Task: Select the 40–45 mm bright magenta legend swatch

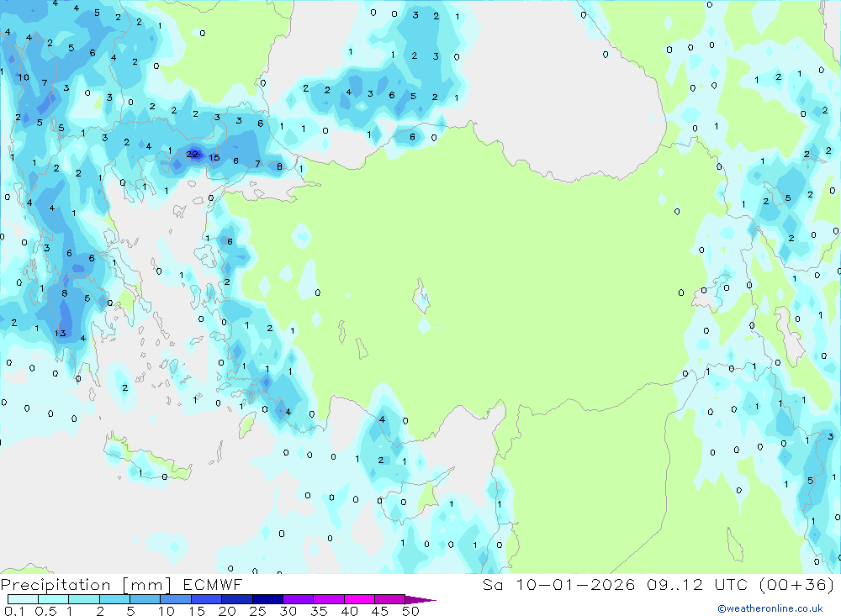Action: point(359,599)
